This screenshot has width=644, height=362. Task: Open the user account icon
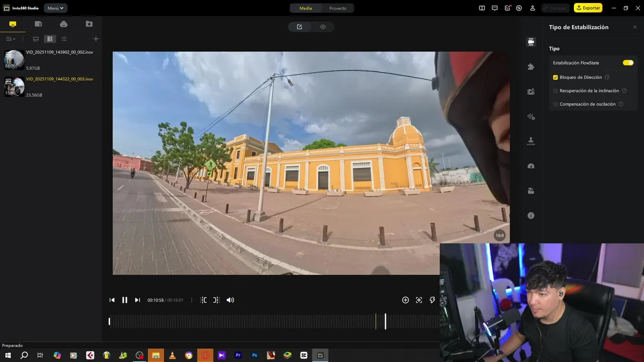click(533, 8)
